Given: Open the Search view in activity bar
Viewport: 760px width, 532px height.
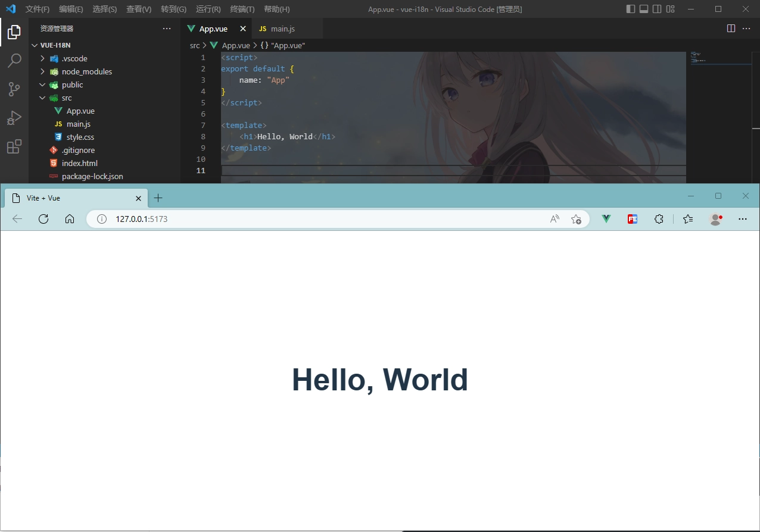Looking at the screenshot, I should point(14,61).
